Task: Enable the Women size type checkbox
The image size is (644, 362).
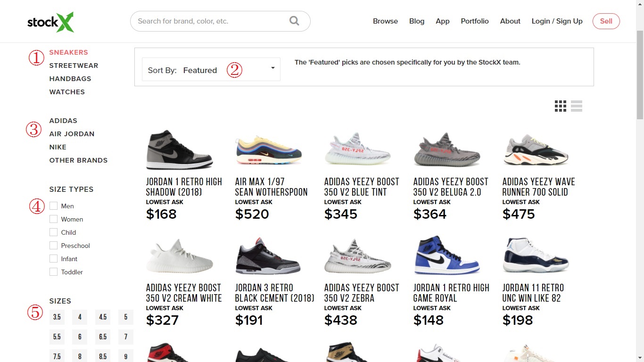Action: [54, 219]
